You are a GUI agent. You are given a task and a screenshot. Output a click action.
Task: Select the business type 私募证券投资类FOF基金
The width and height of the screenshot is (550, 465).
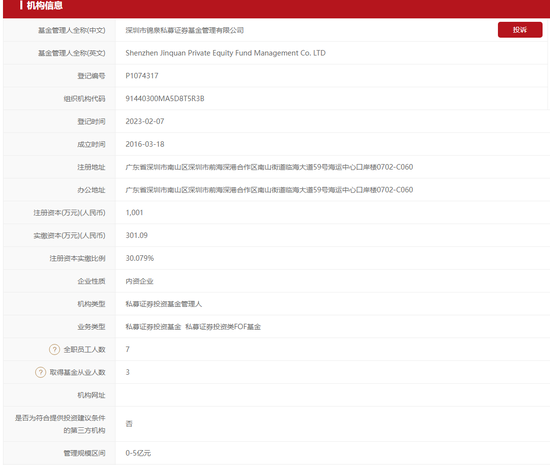coord(223,327)
